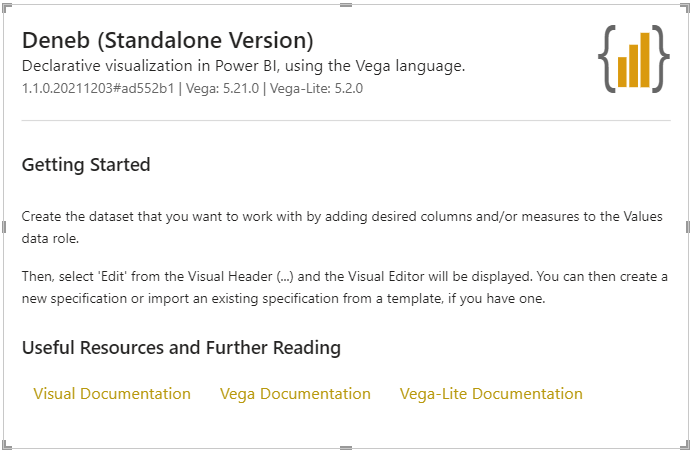
Task: Click the Useful Resources and Further Reading heading
Action: click(181, 348)
